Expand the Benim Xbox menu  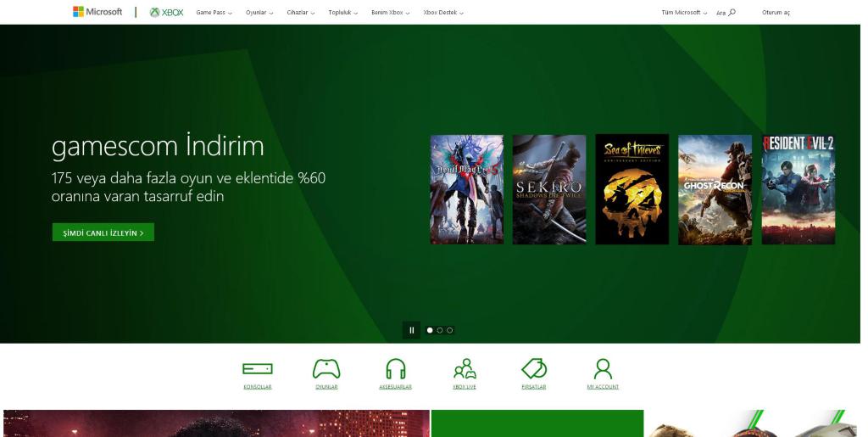click(390, 12)
